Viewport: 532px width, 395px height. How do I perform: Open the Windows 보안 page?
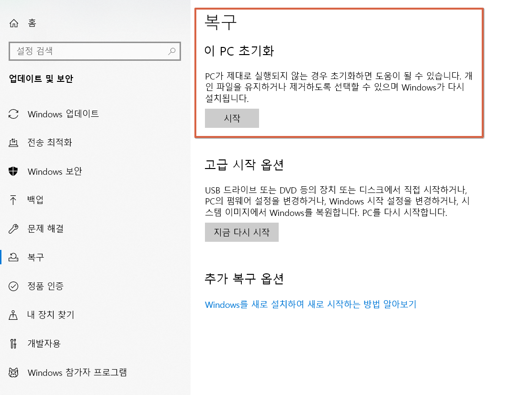[55, 171]
